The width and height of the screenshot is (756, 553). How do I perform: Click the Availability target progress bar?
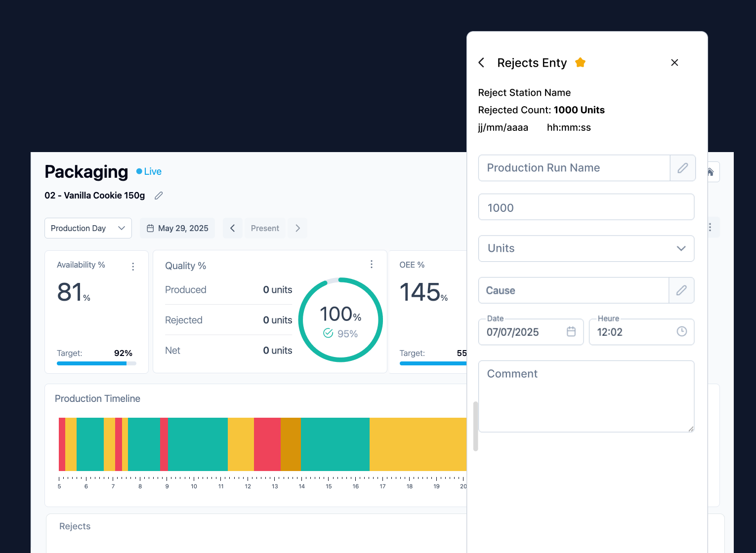(x=96, y=363)
